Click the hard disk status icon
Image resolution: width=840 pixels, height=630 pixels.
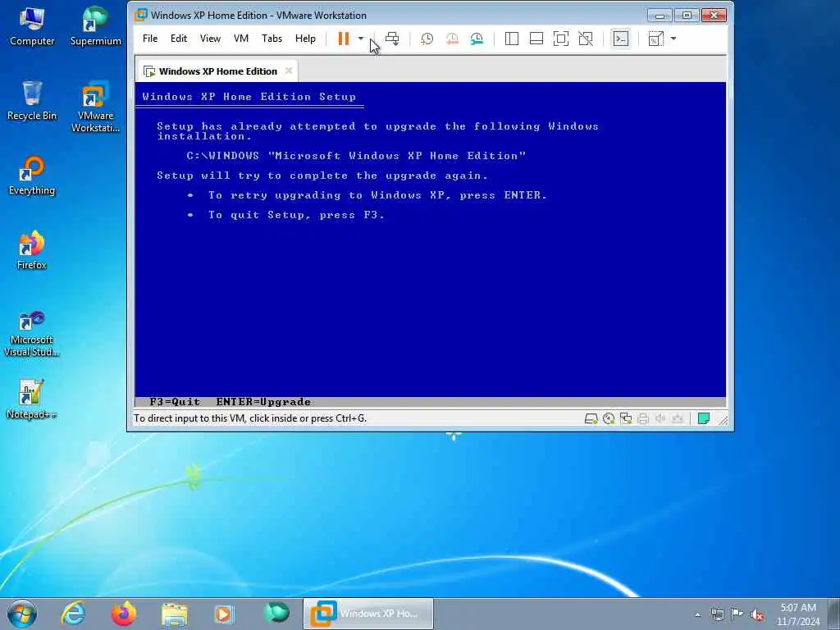(x=591, y=418)
